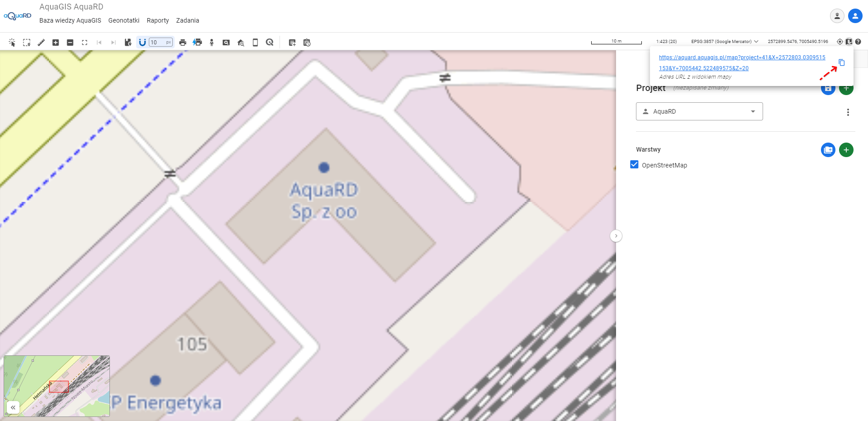868x421 pixels.
Task: Click the geolocation target icon
Action: (x=840, y=42)
